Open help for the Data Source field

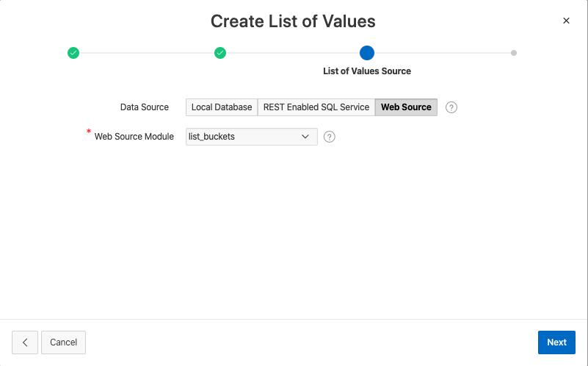(451, 107)
